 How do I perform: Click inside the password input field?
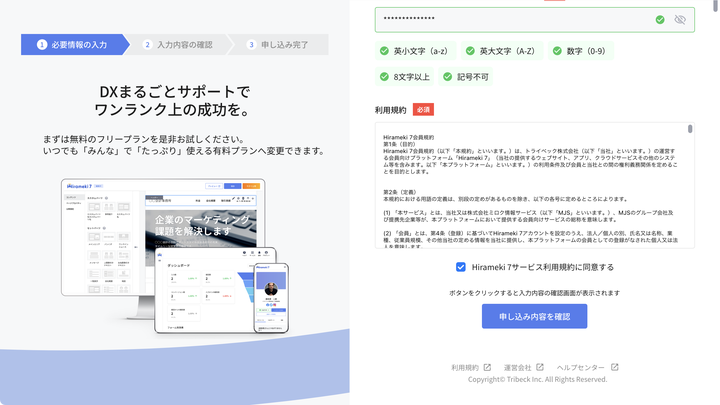tap(534, 20)
